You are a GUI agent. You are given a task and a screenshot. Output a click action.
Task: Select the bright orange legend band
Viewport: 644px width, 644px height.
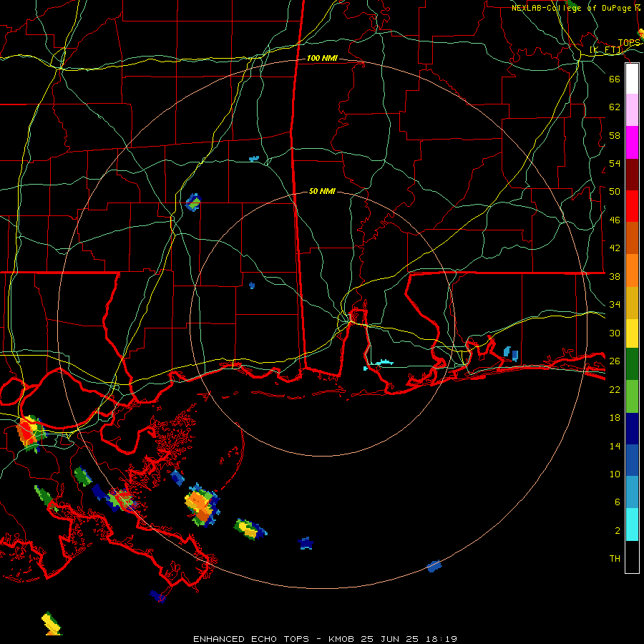[x=632, y=270]
